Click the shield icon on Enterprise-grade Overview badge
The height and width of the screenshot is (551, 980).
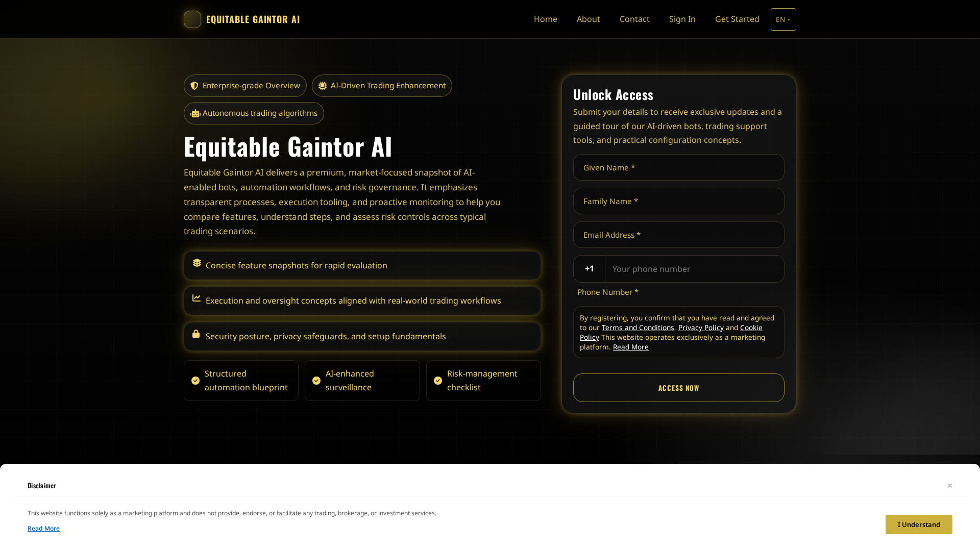[x=194, y=85]
